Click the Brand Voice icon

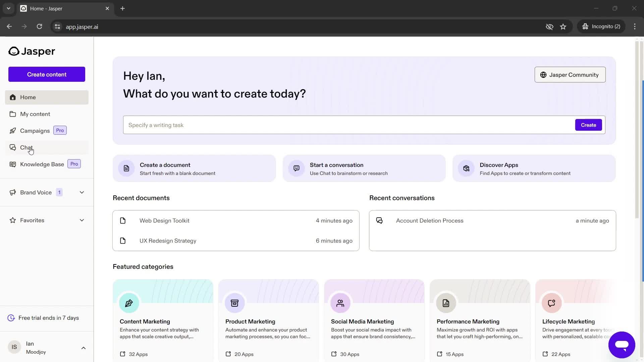pyautogui.click(x=12, y=192)
